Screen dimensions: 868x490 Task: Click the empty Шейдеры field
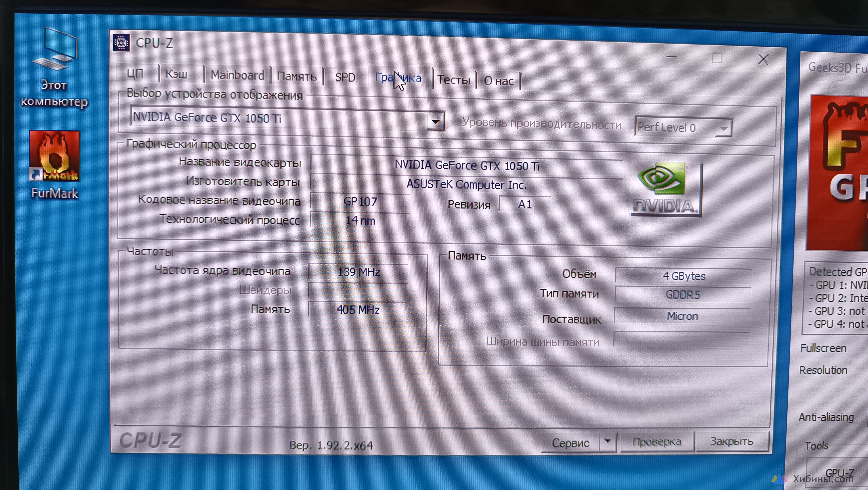[x=358, y=291]
